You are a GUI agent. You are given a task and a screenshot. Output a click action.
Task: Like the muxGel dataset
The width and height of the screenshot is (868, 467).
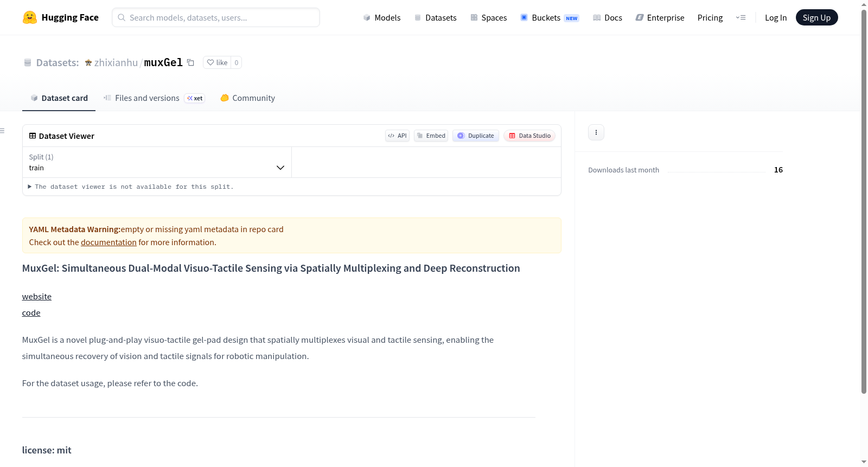tap(217, 62)
